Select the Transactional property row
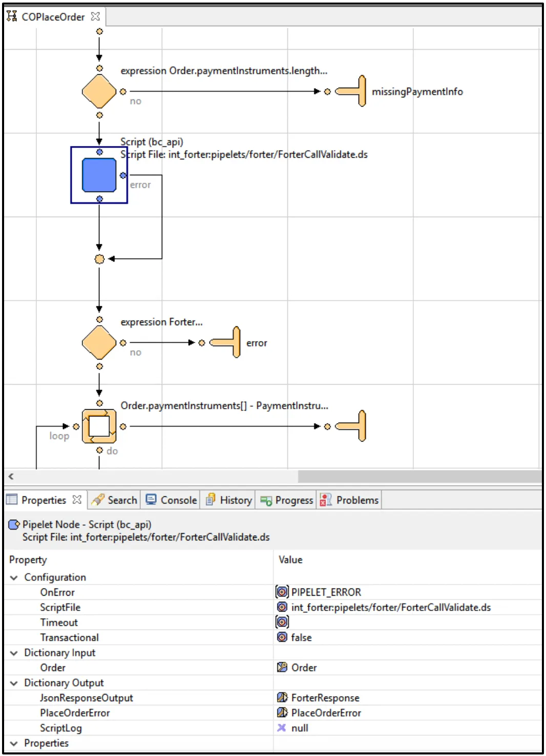Viewport: 546px width, 756px height. tap(274, 638)
